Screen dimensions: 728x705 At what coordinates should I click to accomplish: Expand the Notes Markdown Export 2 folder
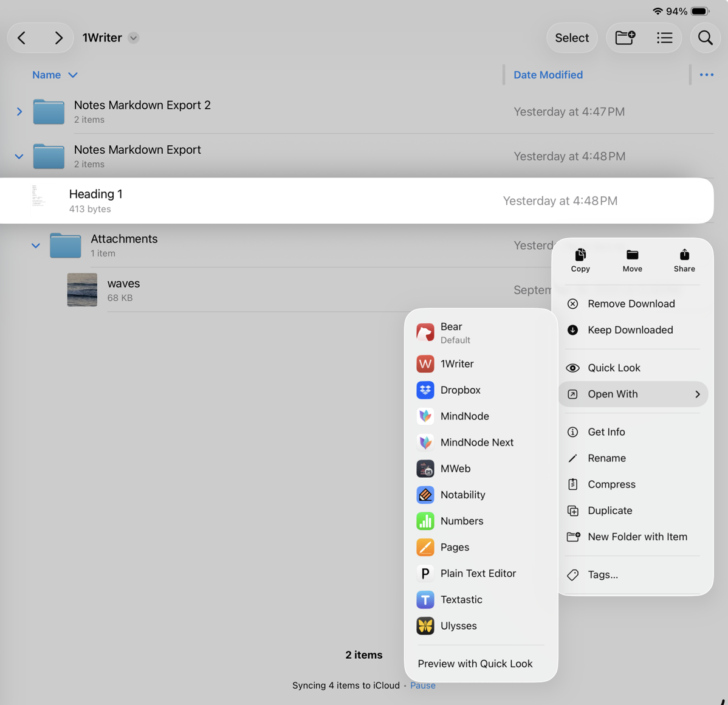[x=19, y=112]
